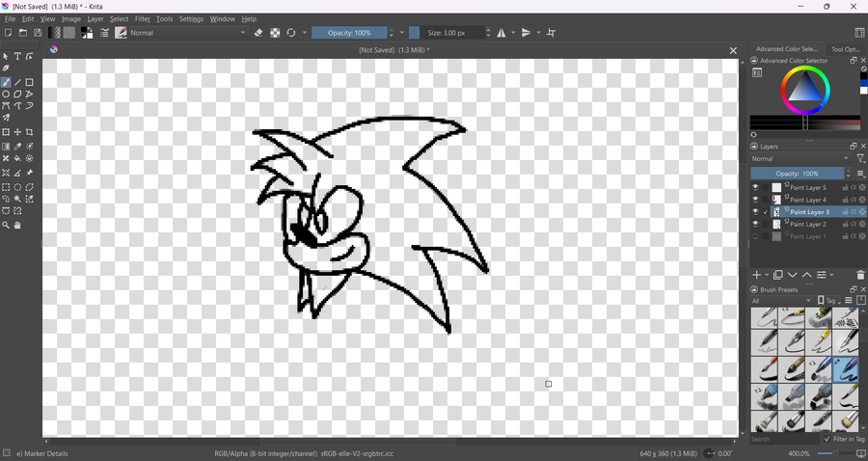Select the Polygon tool
The width and height of the screenshot is (868, 461).
tap(17, 95)
